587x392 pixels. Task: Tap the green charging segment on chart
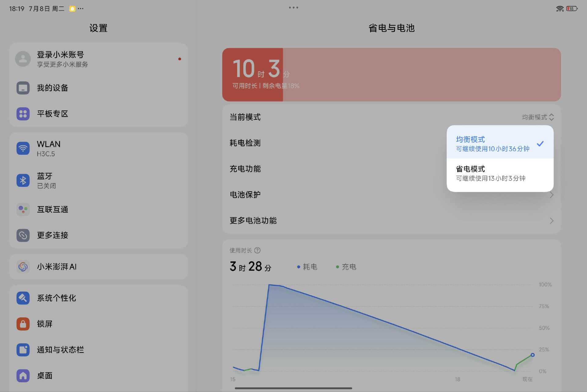[524, 362]
